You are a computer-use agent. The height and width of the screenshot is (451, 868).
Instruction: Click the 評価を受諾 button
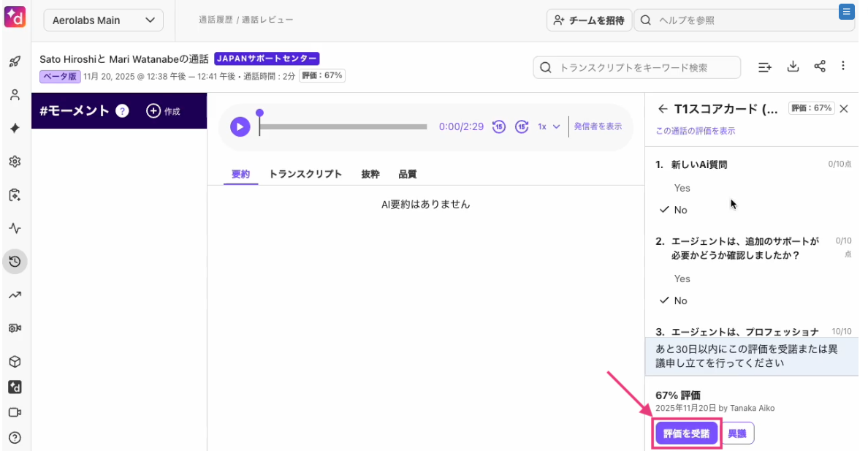pos(686,433)
